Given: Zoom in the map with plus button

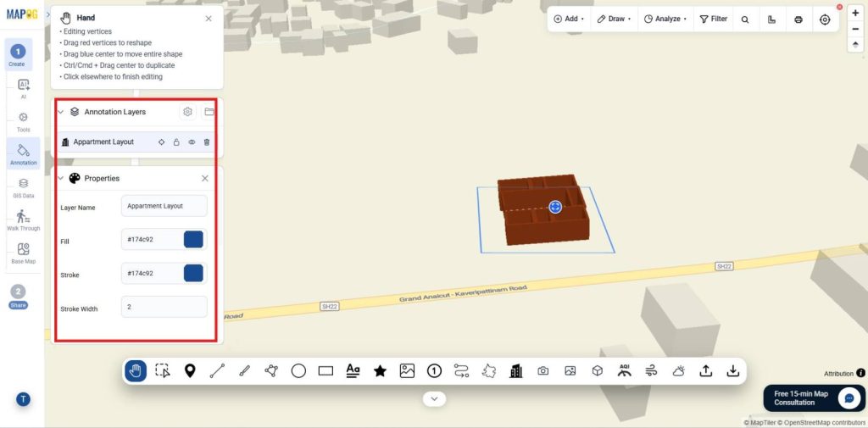Looking at the screenshot, I should tap(855, 14).
